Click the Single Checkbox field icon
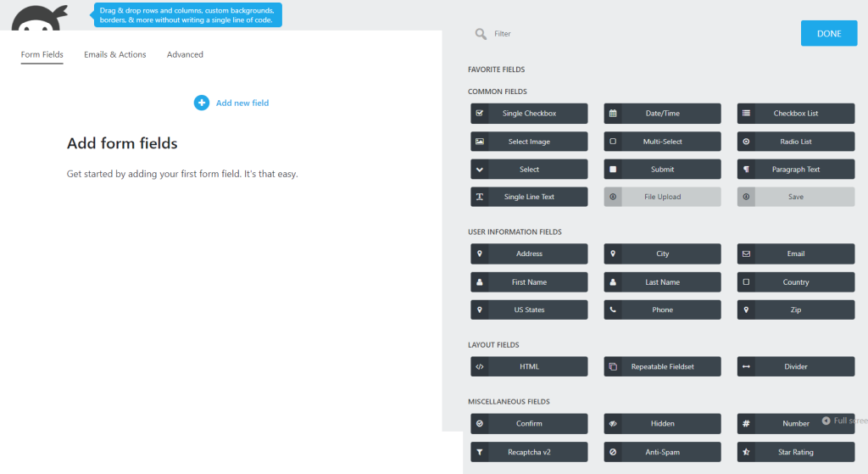This screenshot has width=868, height=474. (x=480, y=113)
